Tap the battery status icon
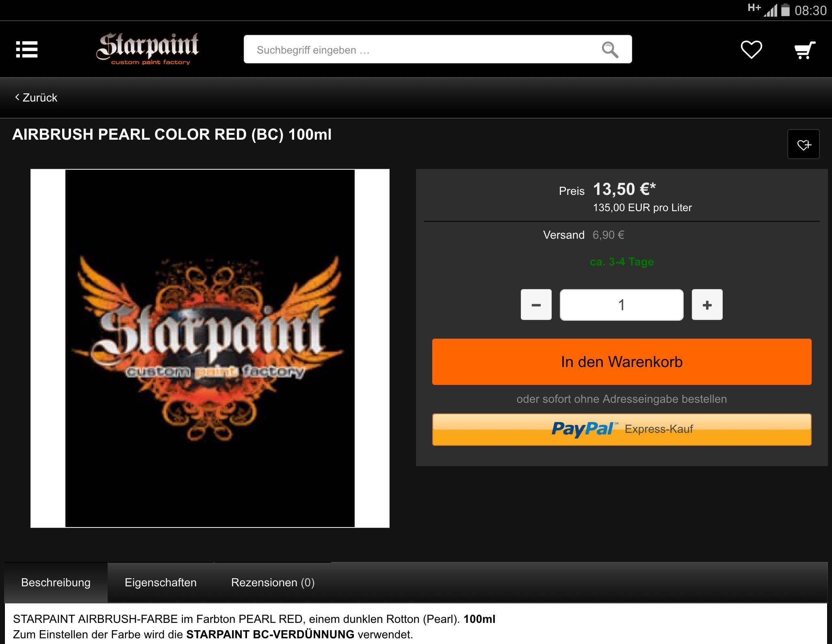This screenshot has width=832, height=644. tap(785, 10)
